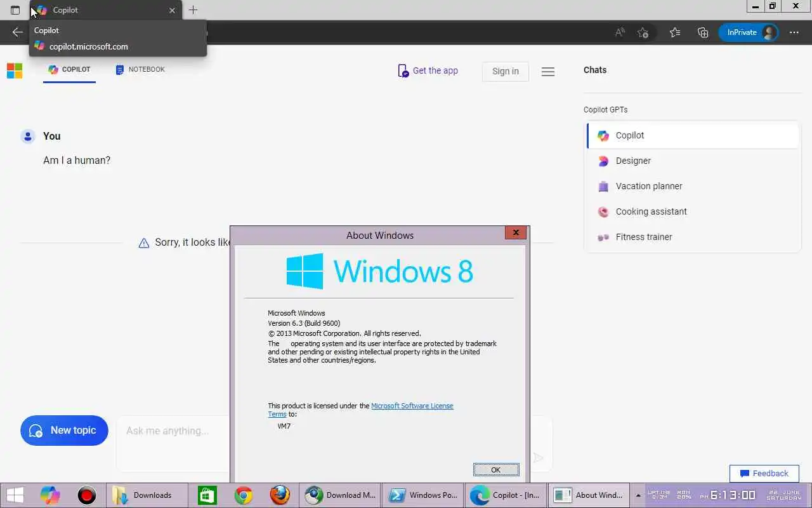
Task: Start a New topic
Action: point(64,431)
